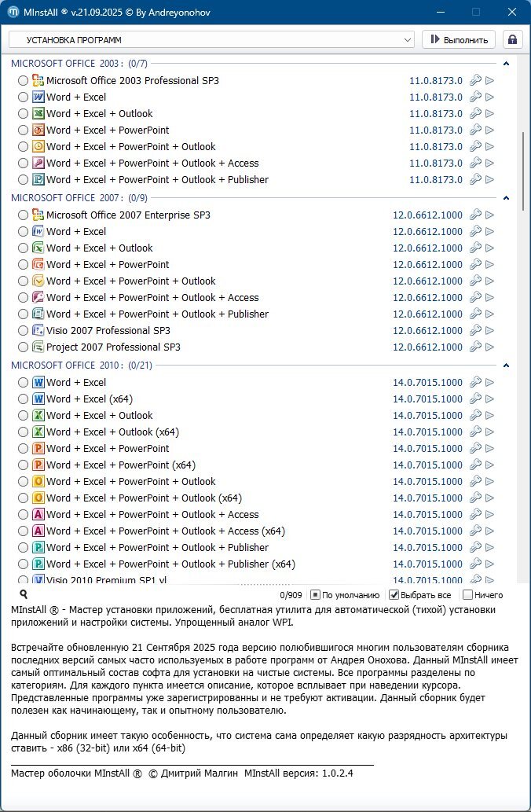This screenshot has height=812, width=531.
Task: Click play arrow for Visio 2007 Professional SP3
Action: tap(489, 330)
